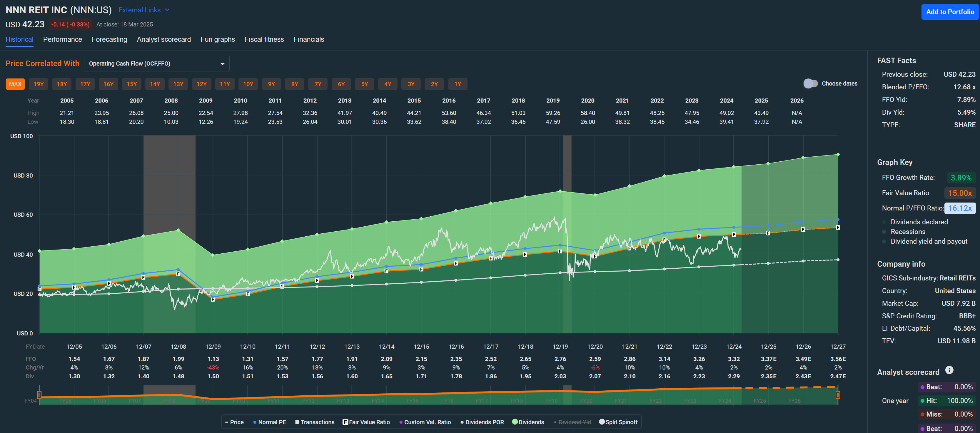Image resolution: width=980 pixels, height=433 pixels.
Task: Click the Split Spinoff legend icon
Action: coord(602,422)
